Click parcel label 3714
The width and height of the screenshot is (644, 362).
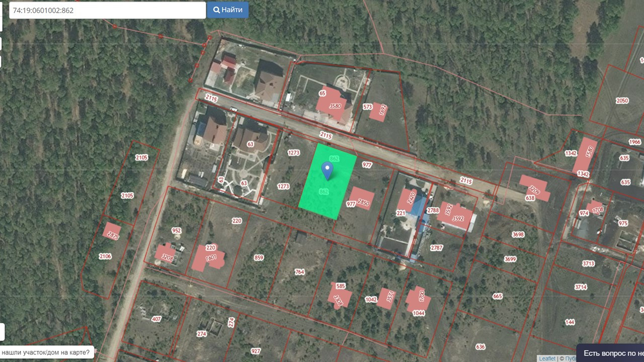(581, 287)
